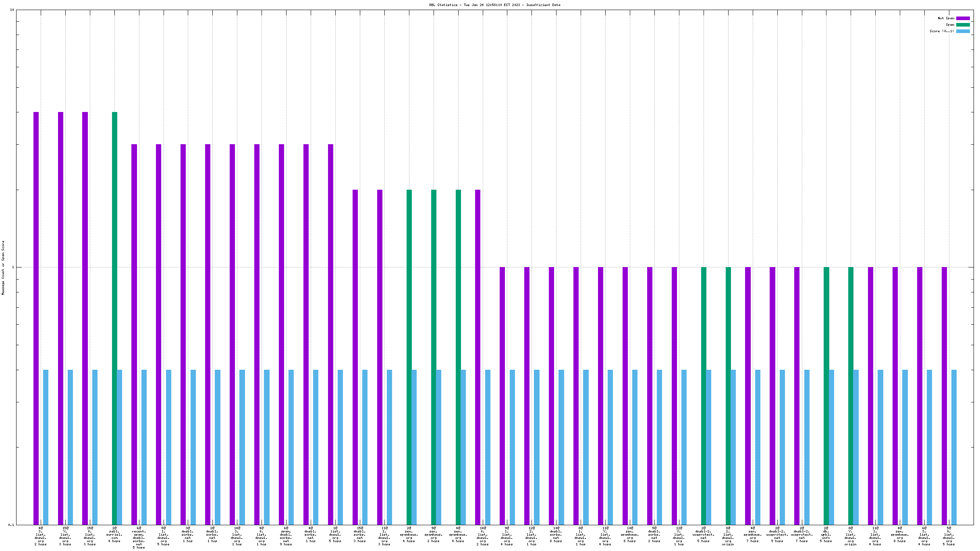Click the zen.spamhaus.org 7 hops label

[x=752, y=534]
